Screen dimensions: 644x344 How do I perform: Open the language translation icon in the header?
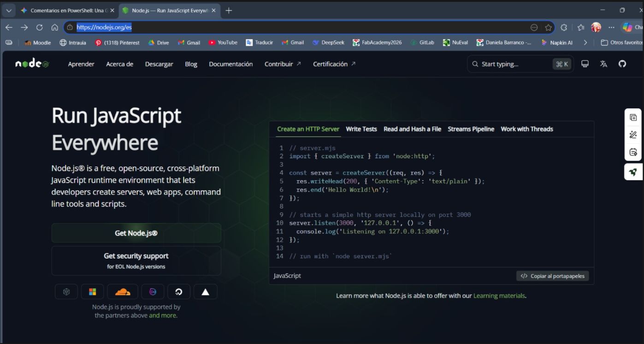pos(603,64)
